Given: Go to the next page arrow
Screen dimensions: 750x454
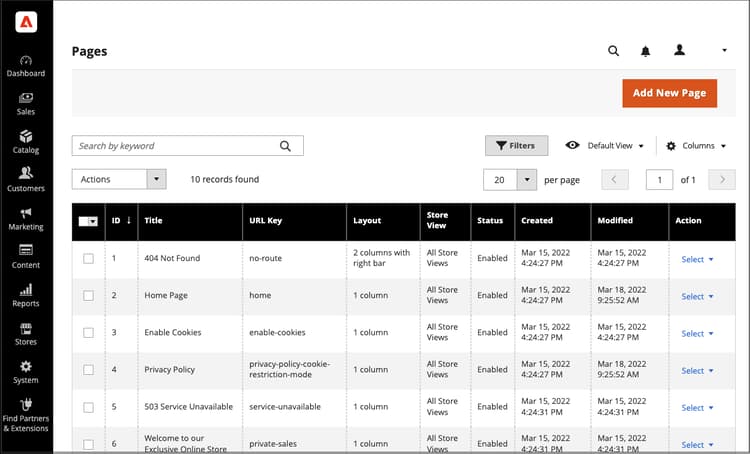Looking at the screenshot, I should (722, 180).
